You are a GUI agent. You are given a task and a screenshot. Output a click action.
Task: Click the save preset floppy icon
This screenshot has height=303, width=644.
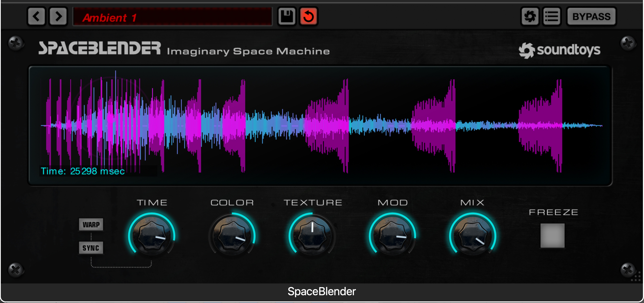click(287, 17)
